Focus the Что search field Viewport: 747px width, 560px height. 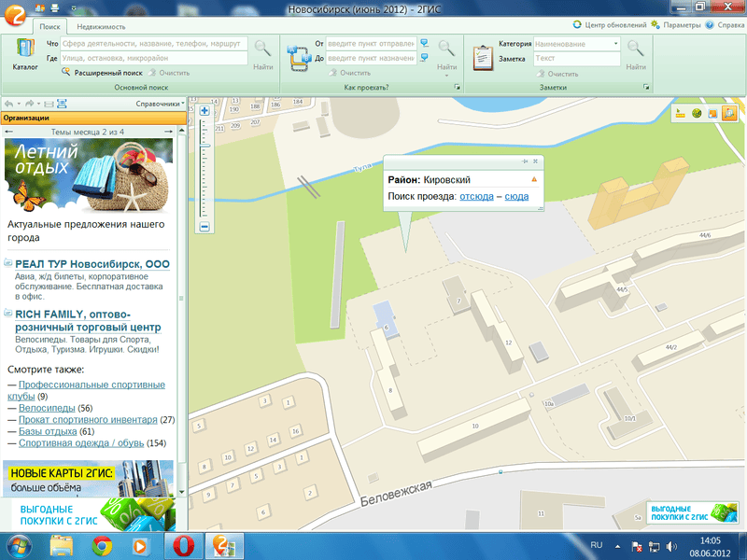[x=154, y=44]
